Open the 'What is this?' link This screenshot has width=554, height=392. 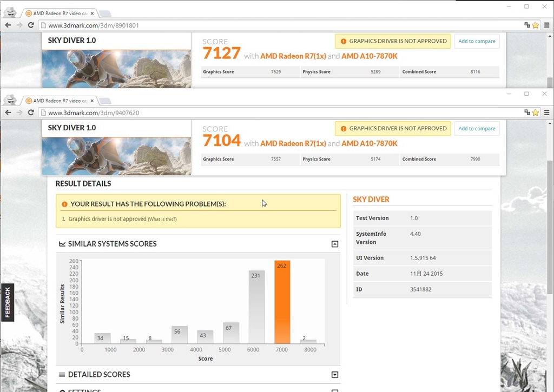pos(162,220)
